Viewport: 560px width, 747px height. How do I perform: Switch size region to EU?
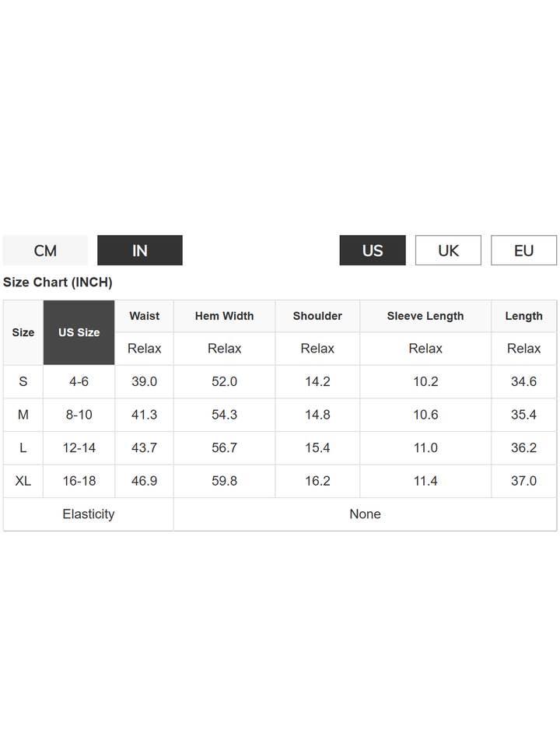(523, 251)
